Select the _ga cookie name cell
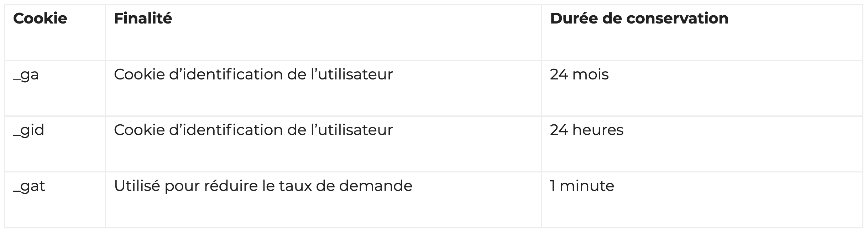The width and height of the screenshot is (868, 233). click(55, 88)
